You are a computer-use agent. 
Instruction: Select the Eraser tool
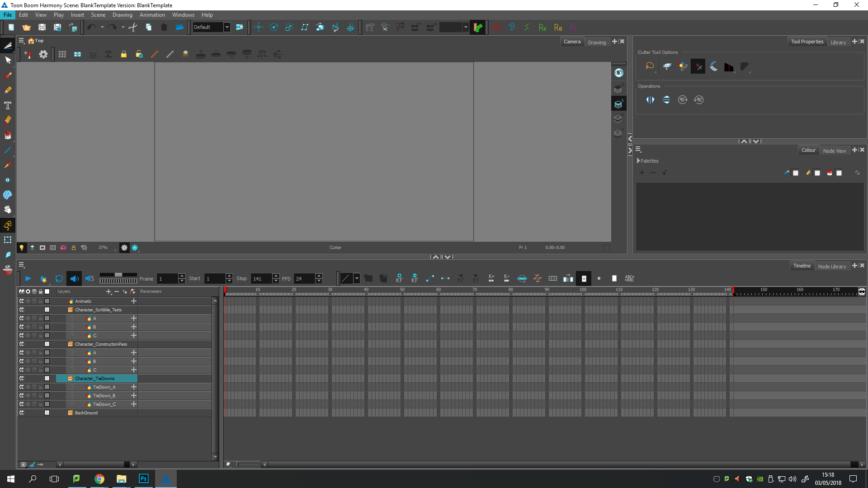(8, 120)
